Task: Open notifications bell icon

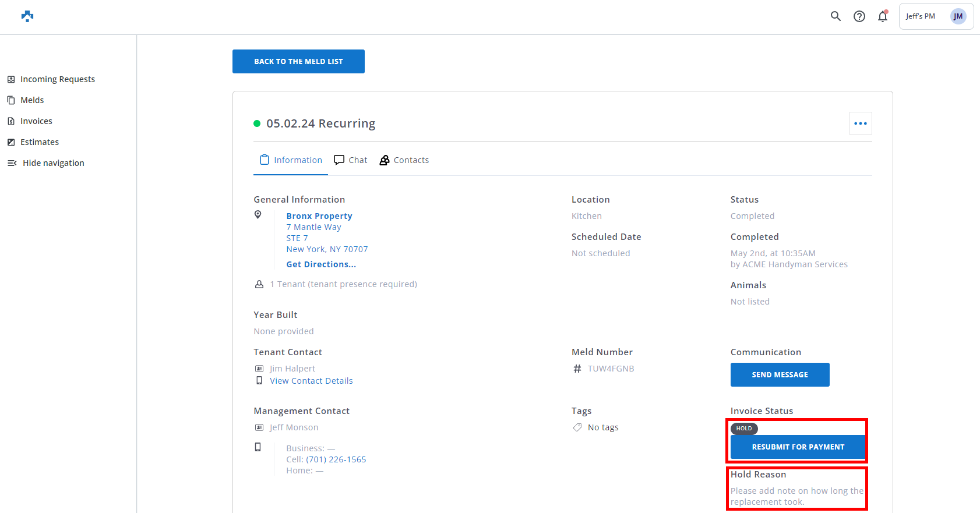Action: coord(883,16)
